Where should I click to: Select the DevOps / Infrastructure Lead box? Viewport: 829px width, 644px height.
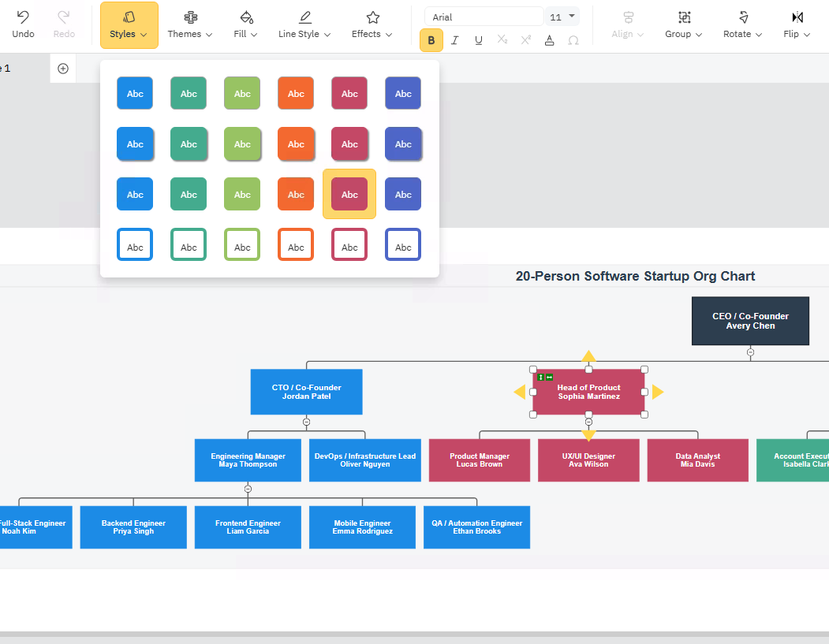[364, 460]
